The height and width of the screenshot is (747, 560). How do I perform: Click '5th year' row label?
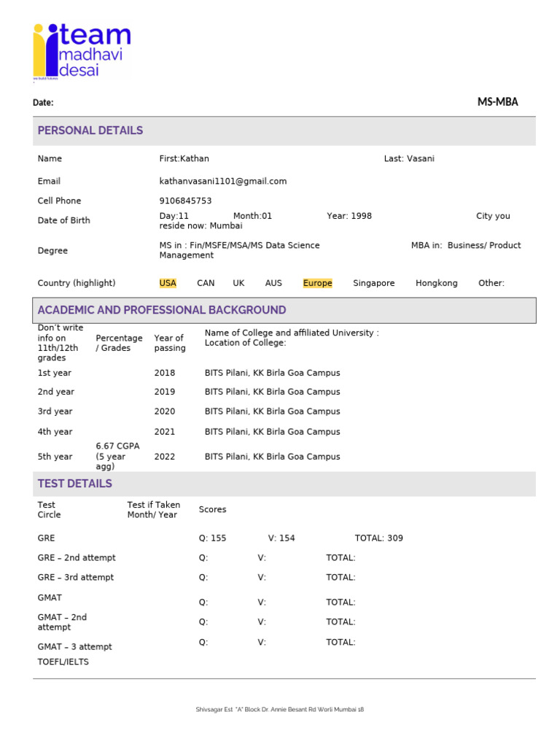55,457
